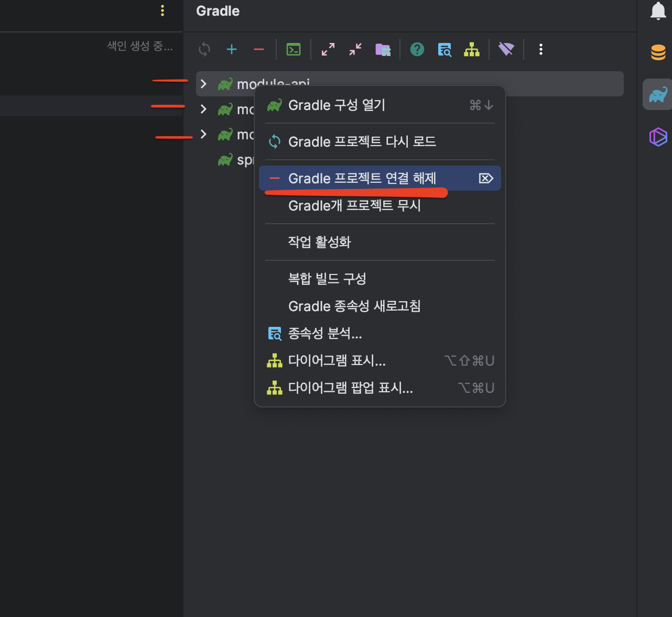
Task: Expand the second Gradle module node
Action: pos(204,109)
